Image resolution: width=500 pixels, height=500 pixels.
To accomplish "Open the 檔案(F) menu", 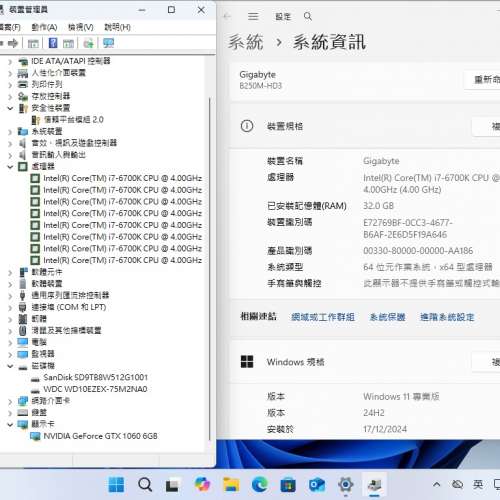I will 9,27.
